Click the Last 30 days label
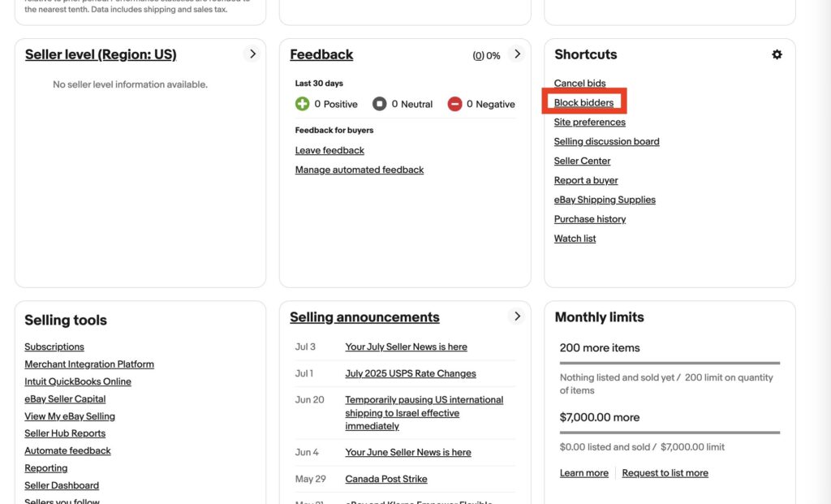 (319, 84)
